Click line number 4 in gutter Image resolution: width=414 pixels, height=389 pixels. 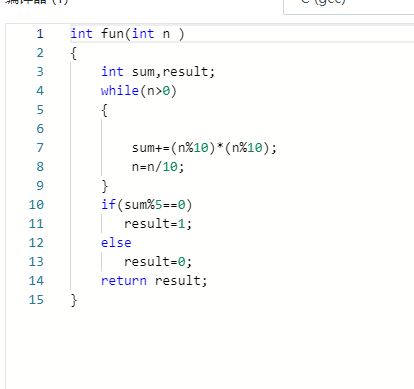click(x=40, y=91)
